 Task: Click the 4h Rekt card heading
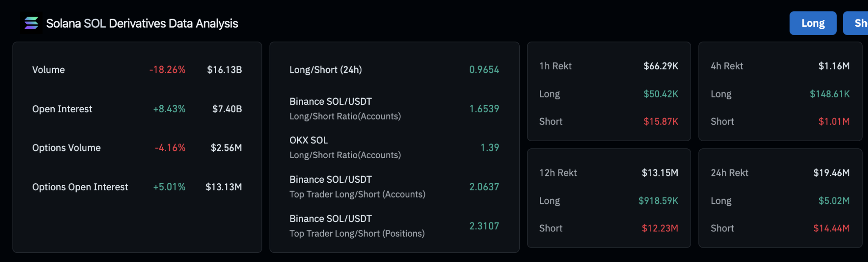tap(727, 66)
